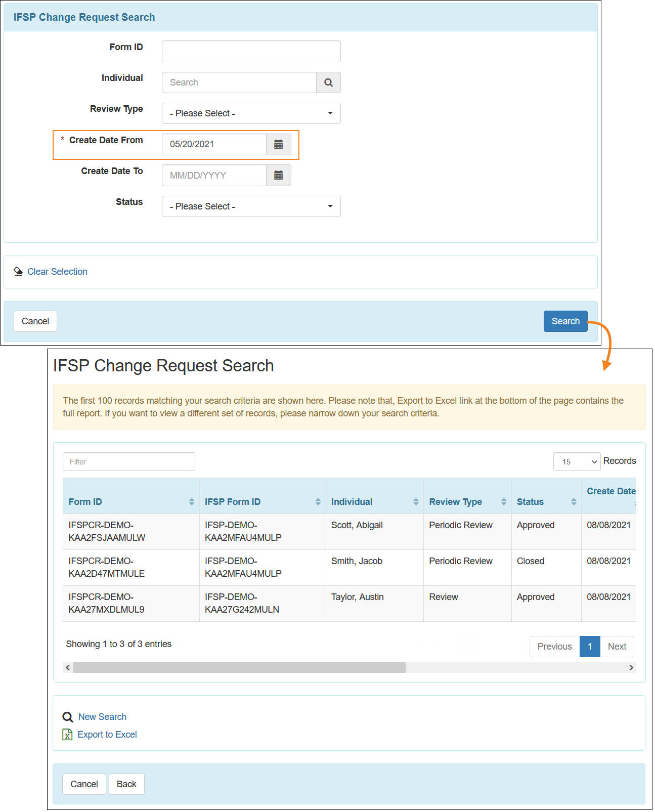Click the blue Search button
Image resolution: width=655 pixels, height=812 pixels.
click(565, 321)
